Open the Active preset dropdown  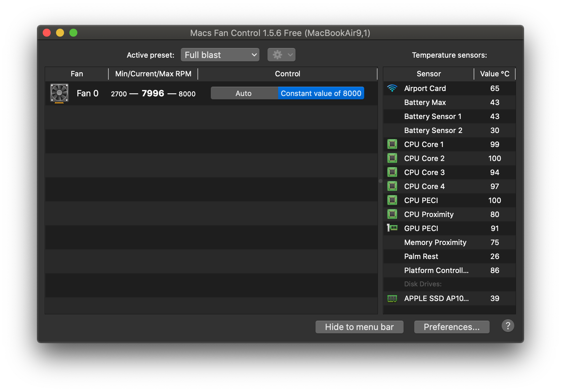[220, 55]
